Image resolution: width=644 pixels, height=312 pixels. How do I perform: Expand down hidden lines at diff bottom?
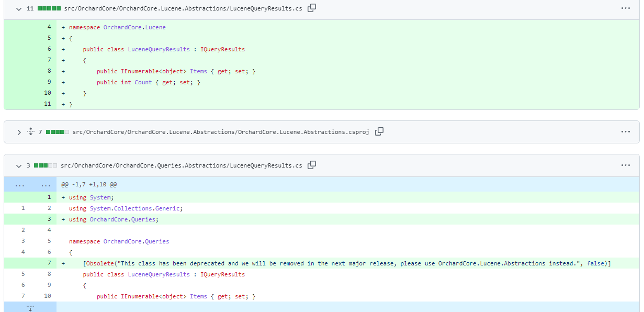pos(30,308)
